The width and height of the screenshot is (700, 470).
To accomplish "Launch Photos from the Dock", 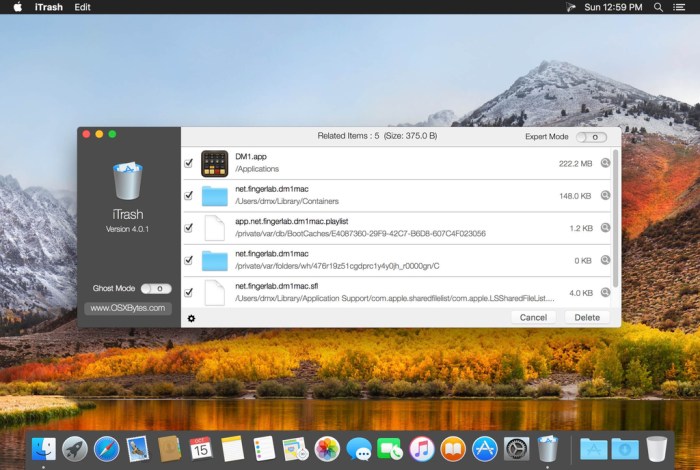I will (x=327, y=449).
